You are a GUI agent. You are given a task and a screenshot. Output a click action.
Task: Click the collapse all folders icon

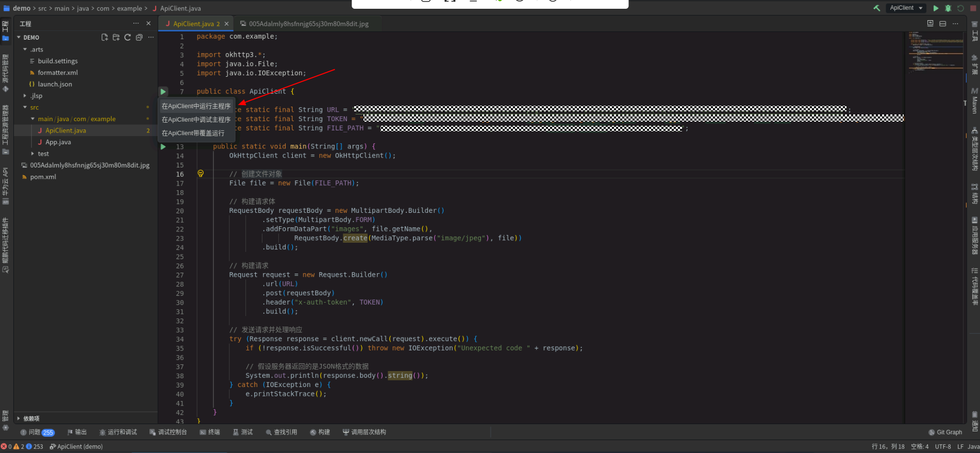[139, 37]
